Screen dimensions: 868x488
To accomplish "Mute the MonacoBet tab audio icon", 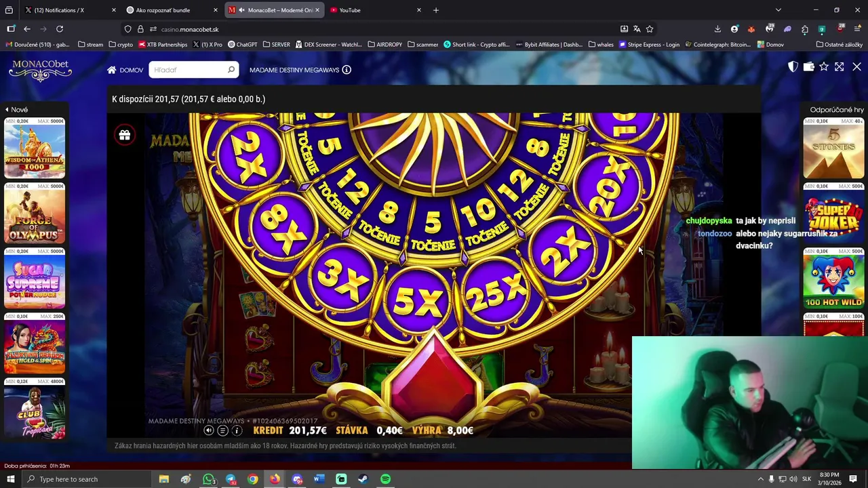I will 241,10.
